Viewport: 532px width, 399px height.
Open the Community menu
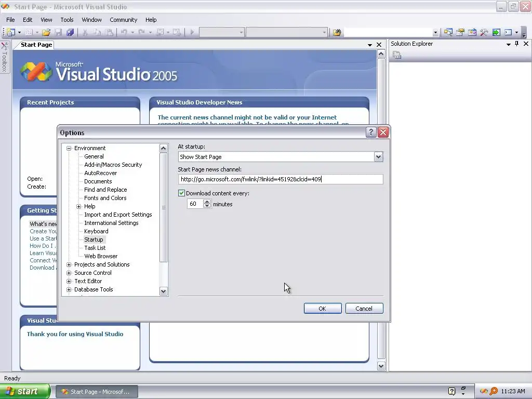124,20
